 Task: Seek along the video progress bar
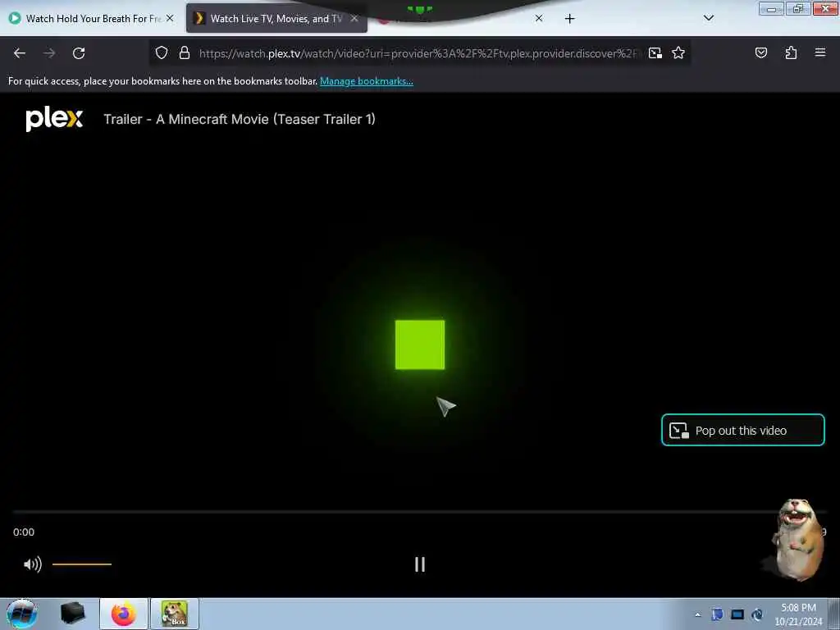click(419, 512)
